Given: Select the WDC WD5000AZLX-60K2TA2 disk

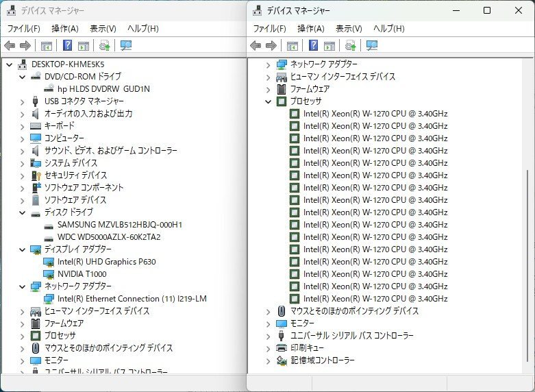Looking at the screenshot, I should [109, 236].
